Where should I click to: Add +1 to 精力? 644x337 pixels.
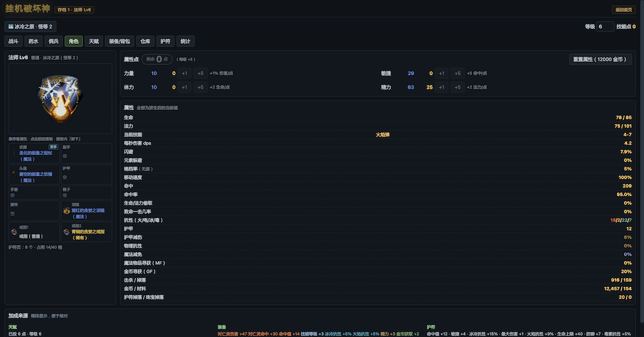pos(442,87)
